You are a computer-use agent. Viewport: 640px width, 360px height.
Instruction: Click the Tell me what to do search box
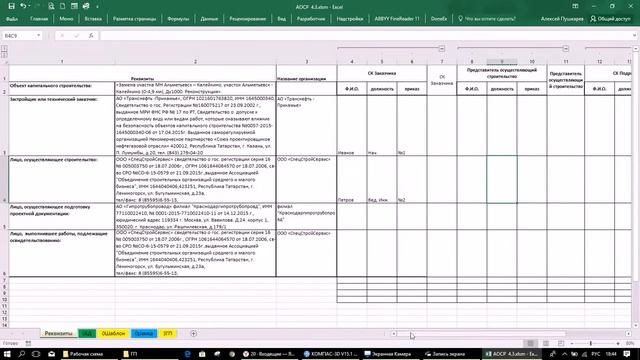(x=487, y=19)
